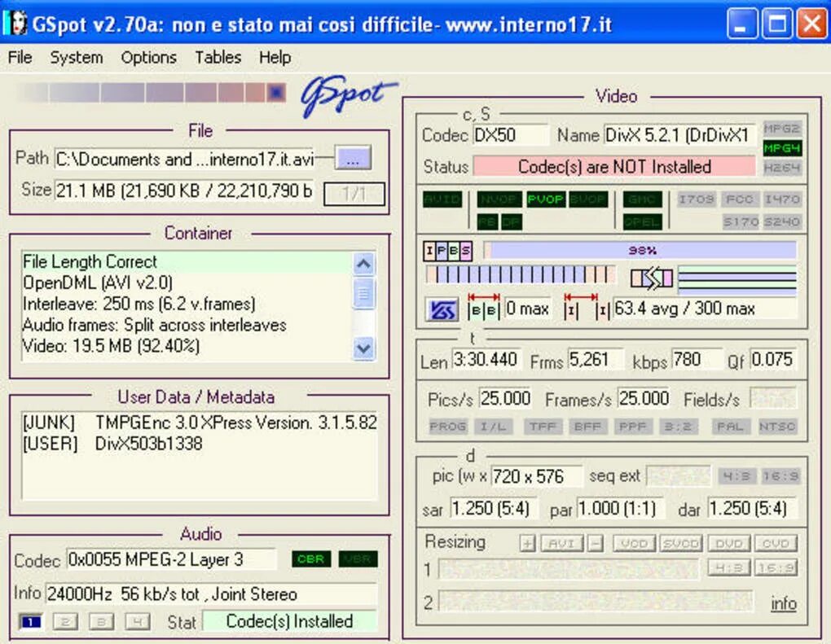Open the Resizing info link

click(784, 604)
